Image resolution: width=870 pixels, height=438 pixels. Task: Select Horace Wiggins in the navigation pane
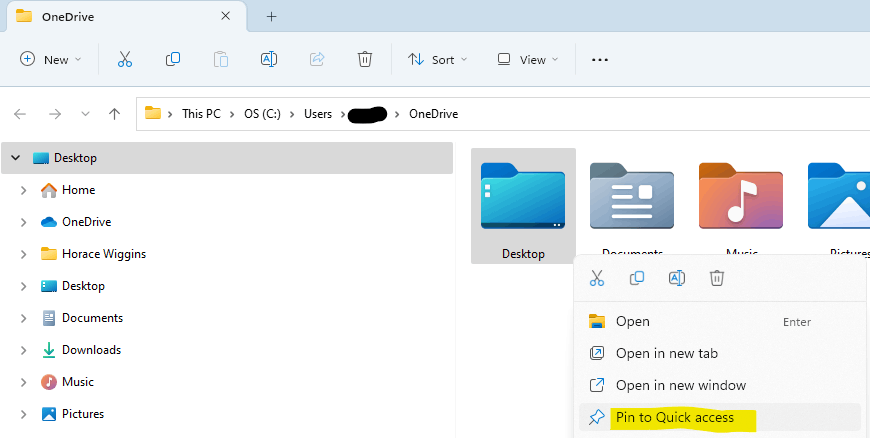[104, 254]
